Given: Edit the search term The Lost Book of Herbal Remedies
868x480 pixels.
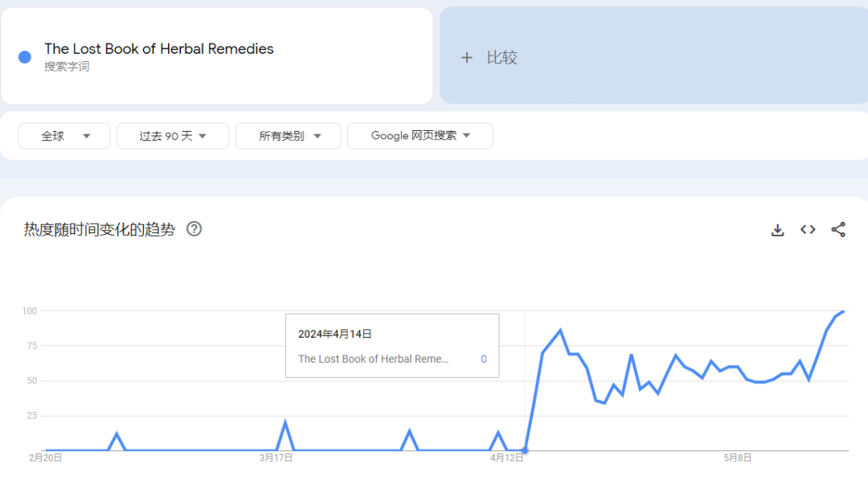Looking at the screenshot, I should [159, 49].
